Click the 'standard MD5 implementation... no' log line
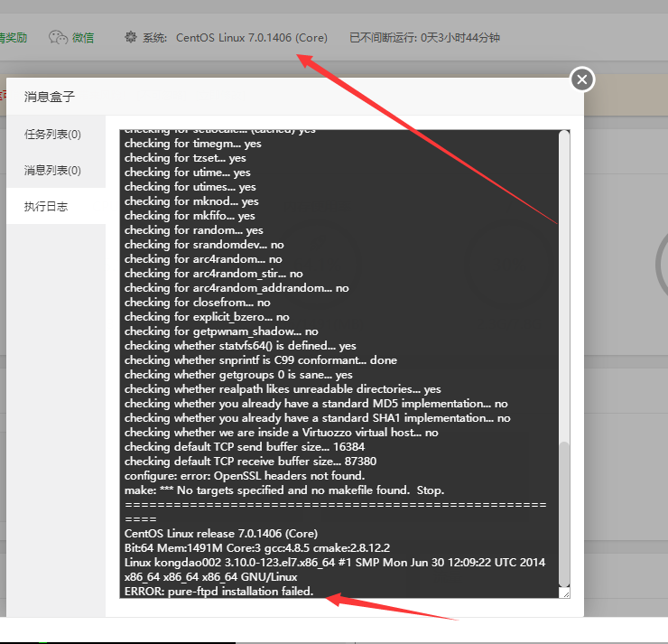This screenshot has width=668, height=644. [x=316, y=403]
